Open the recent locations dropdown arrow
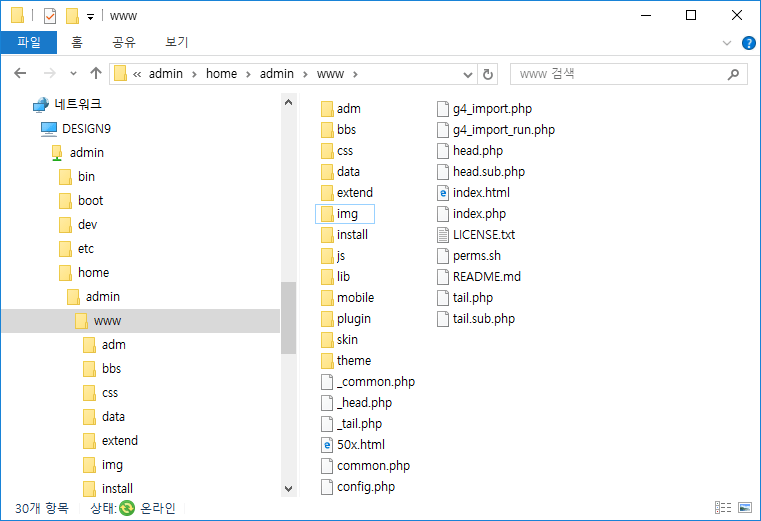This screenshot has width=761, height=521. click(x=73, y=74)
